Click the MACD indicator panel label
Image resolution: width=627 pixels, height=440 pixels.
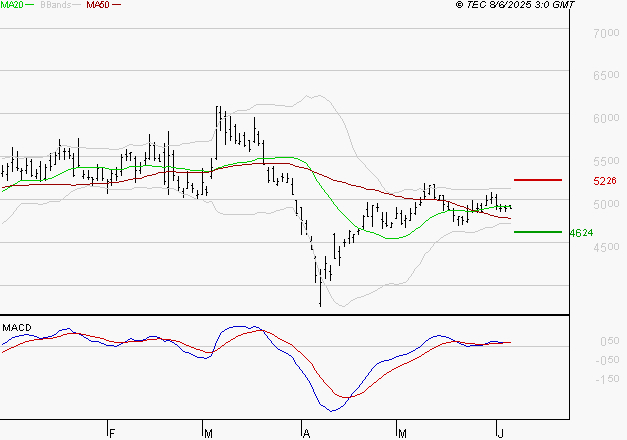pos(17,327)
